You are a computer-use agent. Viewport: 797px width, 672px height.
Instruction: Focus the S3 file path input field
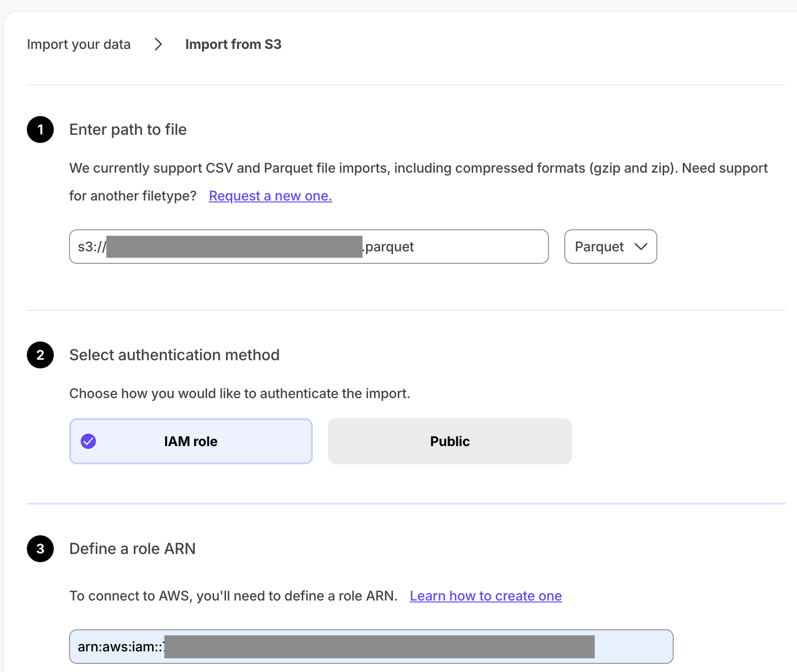point(456,247)
